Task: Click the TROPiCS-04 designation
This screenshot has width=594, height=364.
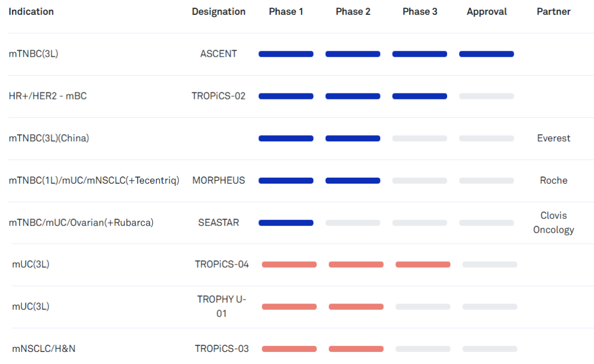Action: pyautogui.click(x=222, y=264)
